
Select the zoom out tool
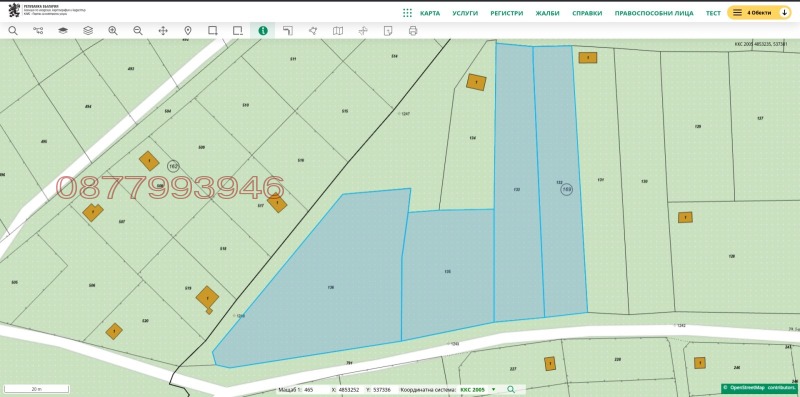138,31
